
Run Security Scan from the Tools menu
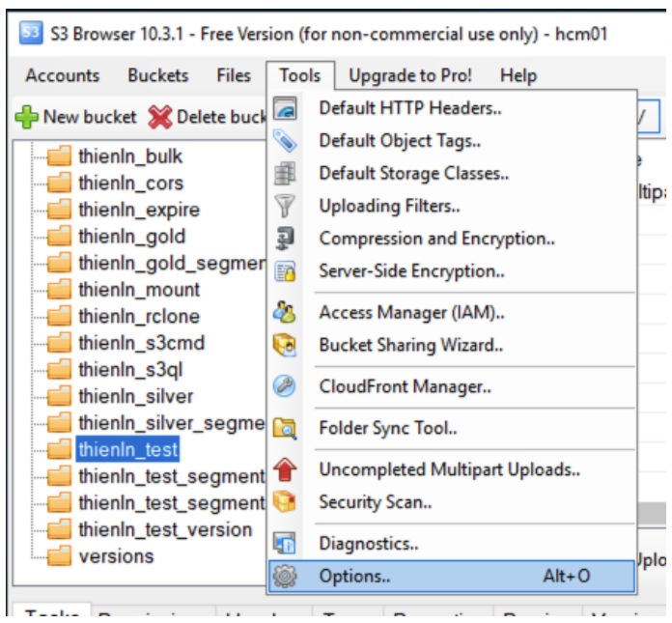(375, 502)
